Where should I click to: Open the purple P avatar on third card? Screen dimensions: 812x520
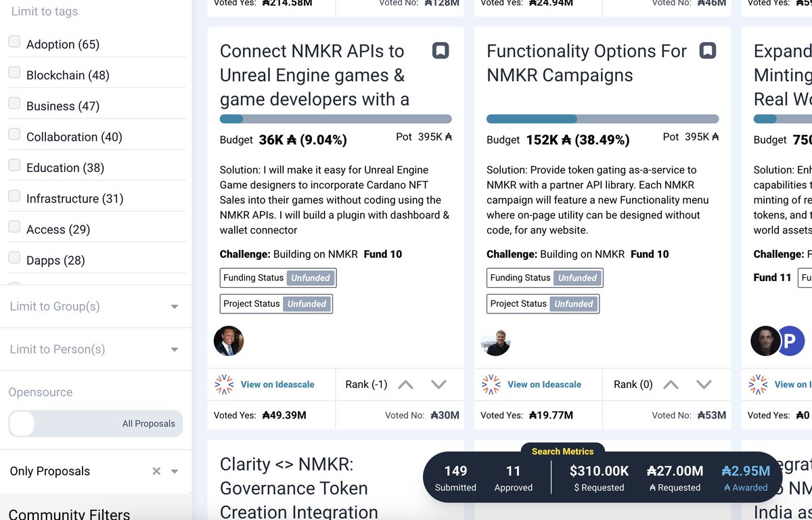click(789, 341)
